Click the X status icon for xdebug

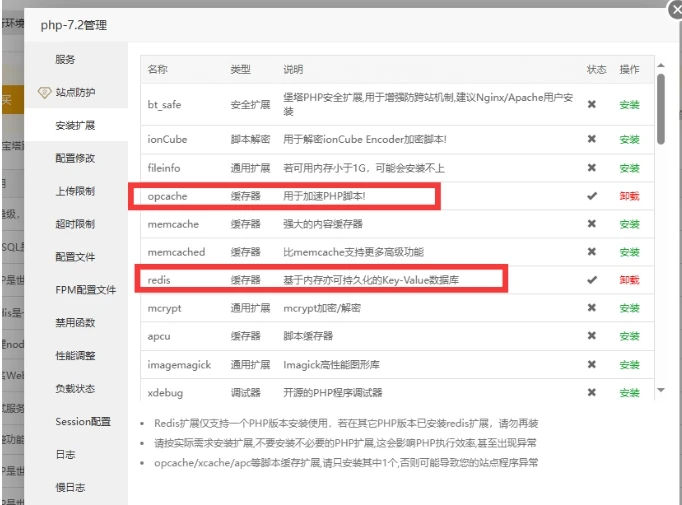pyautogui.click(x=592, y=392)
